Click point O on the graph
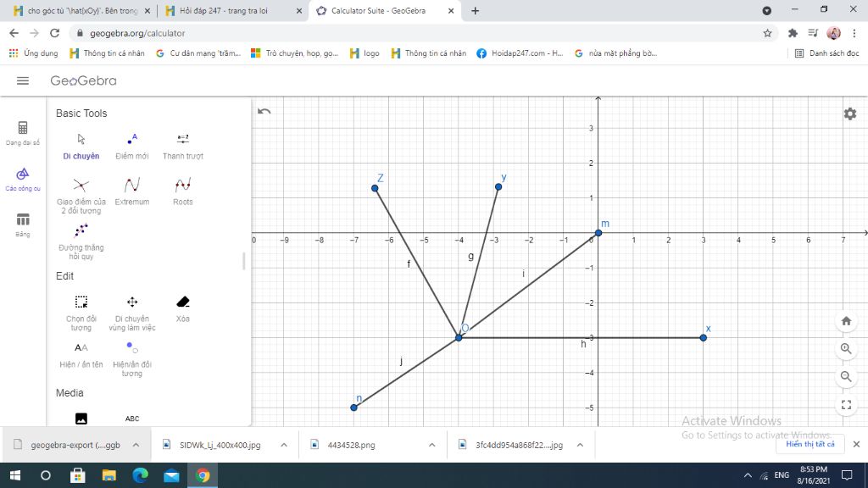 click(x=459, y=337)
